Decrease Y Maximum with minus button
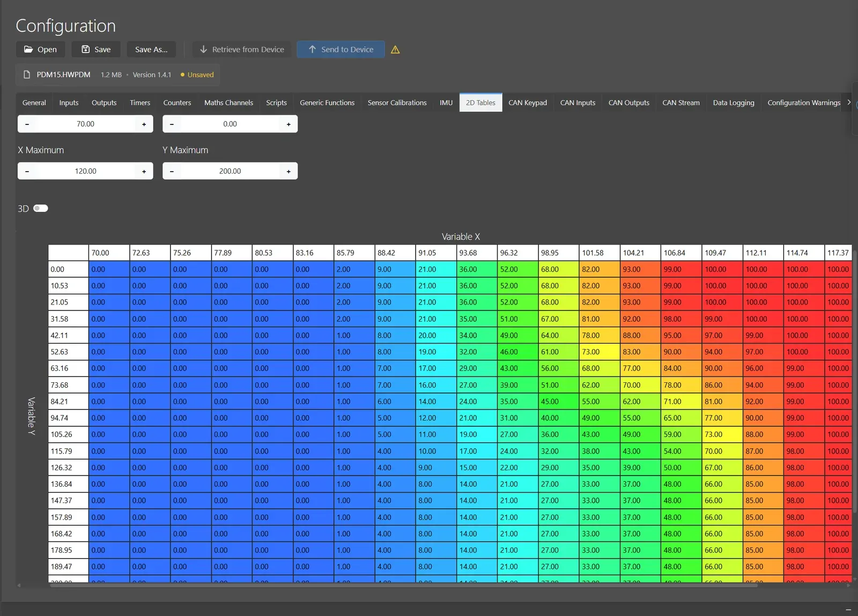This screenshot has height=616, width=858. 172,172
